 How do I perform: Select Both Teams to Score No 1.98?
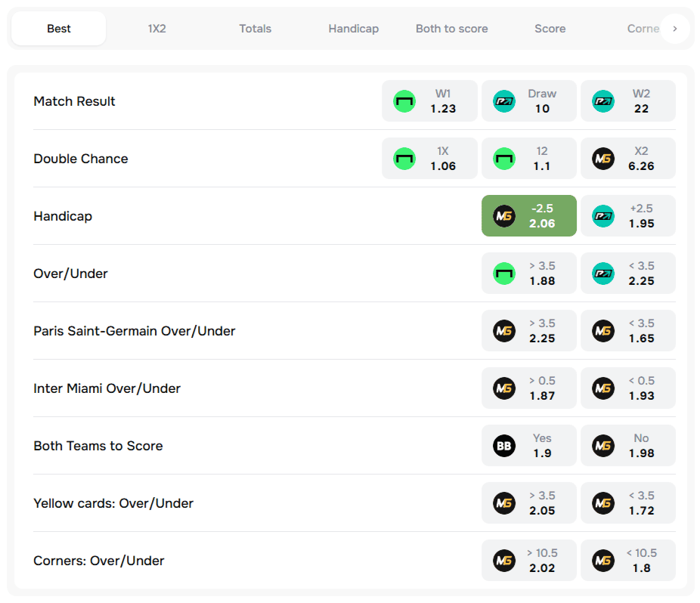point(628,446)
